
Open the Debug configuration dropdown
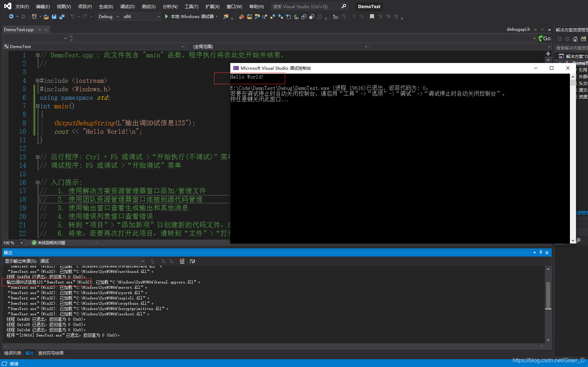[108, 17]
